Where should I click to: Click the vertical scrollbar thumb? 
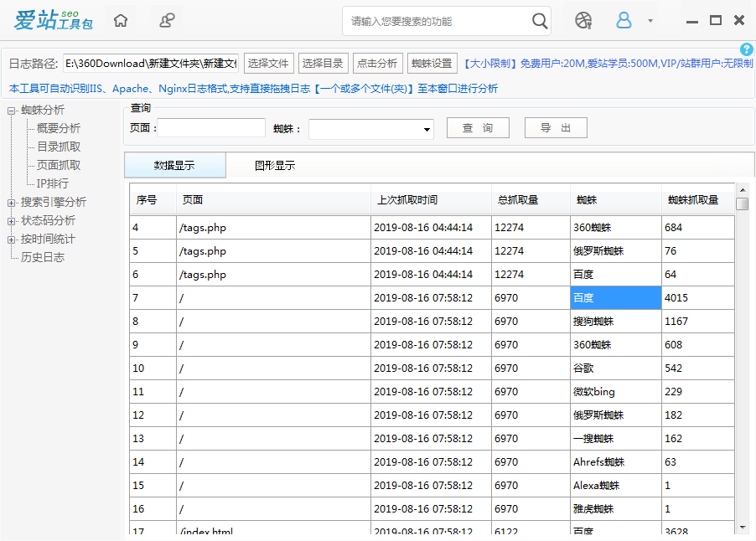click(743, 204)
